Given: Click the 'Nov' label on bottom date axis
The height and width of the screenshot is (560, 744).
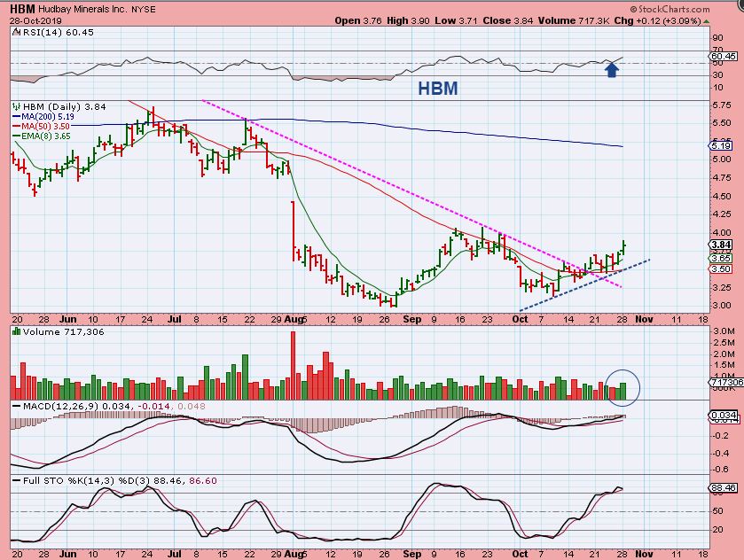Looking at the screenshot, I should click(644, 554).
